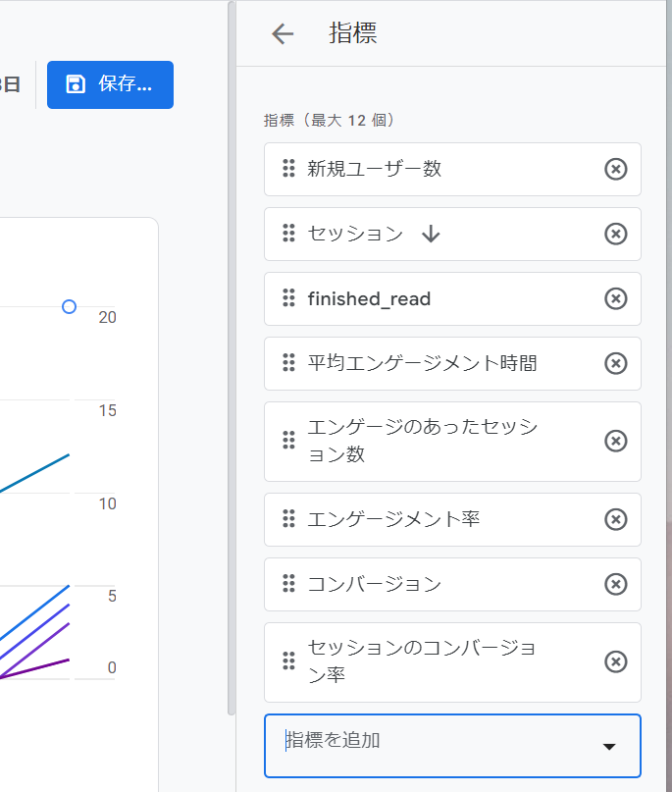
Task: Click drag handle of エンゲージのあったセッション数
Action: pos(288,441)
